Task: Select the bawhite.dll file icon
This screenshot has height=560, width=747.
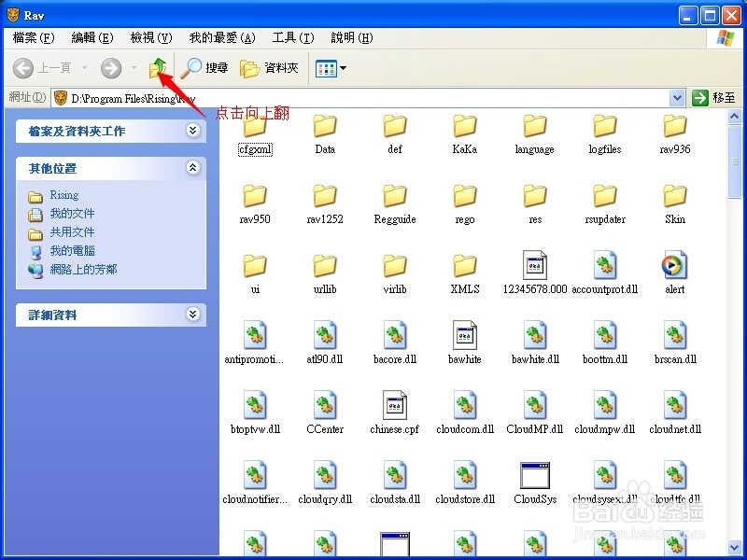Action: (535, 335)
